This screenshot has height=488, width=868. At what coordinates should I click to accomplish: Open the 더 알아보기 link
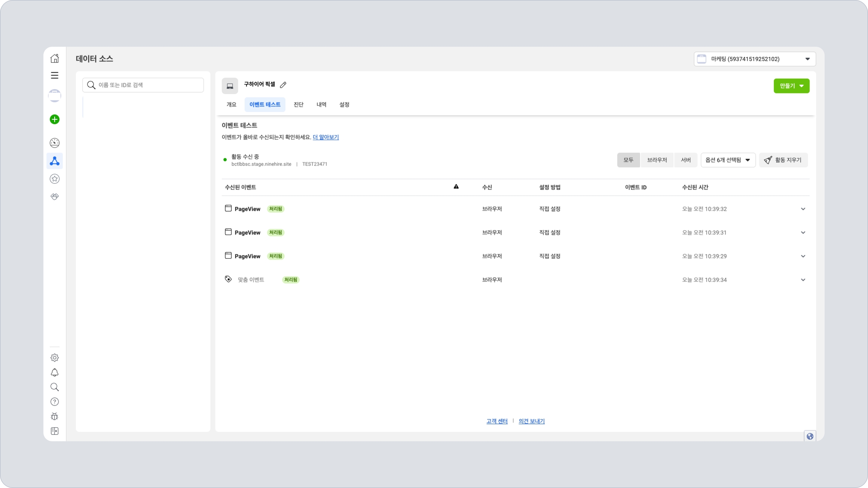(x=325, y=137)
